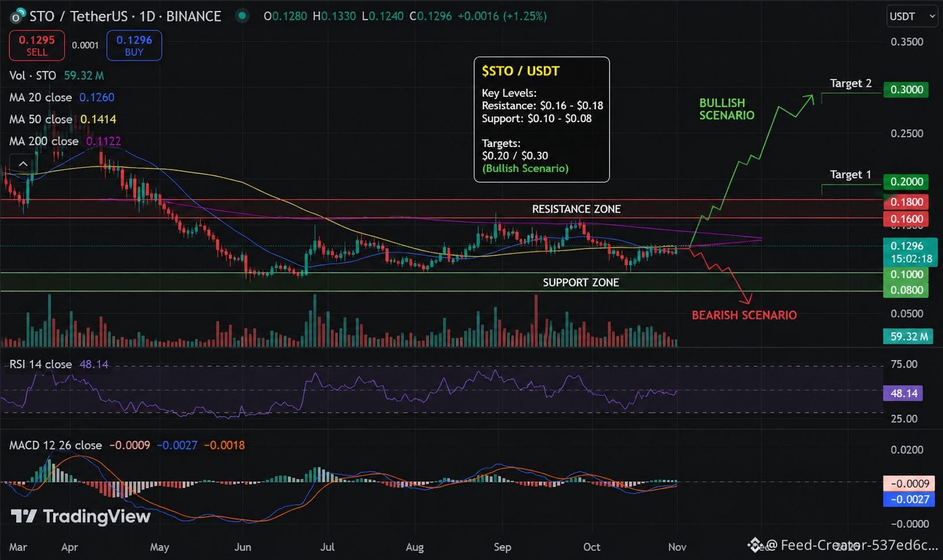943x560 pixels.
Task: Click the 0.0200 MACD scale value
Action: coord(907,449)
